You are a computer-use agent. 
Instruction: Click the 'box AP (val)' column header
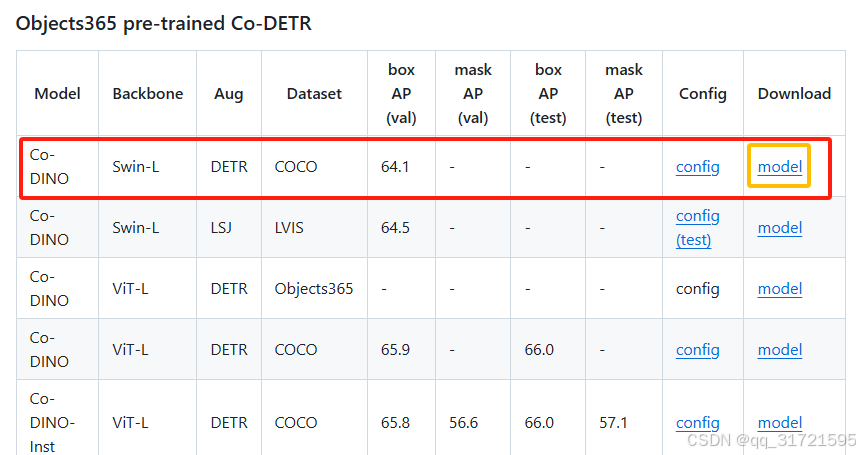(401, 94)
